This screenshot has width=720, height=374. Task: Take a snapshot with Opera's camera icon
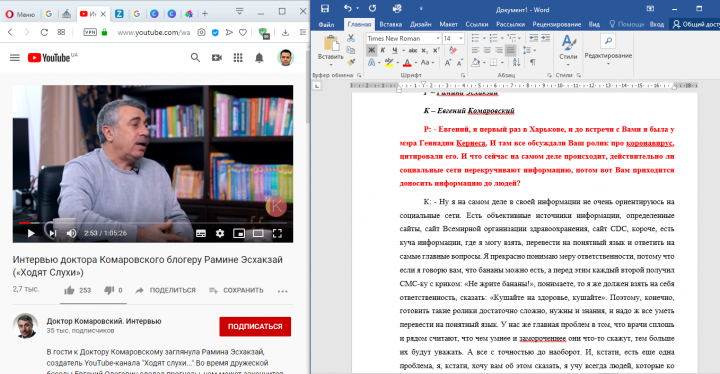(x=201, y=32)
